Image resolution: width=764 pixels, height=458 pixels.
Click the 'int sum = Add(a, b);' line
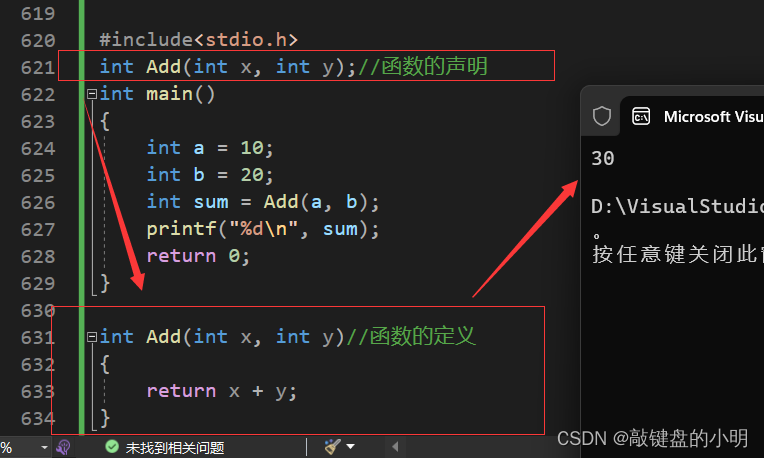coord(263,202)
